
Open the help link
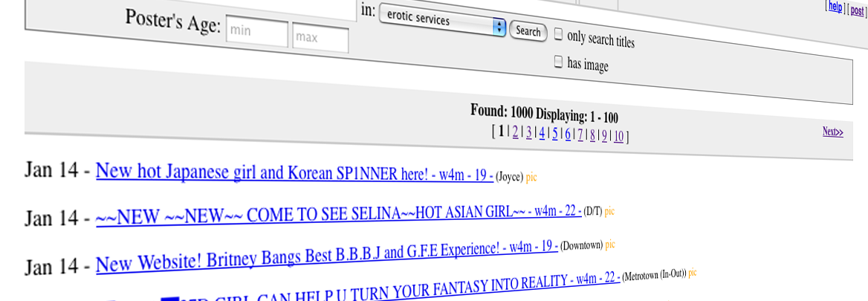tap(835, 7)
